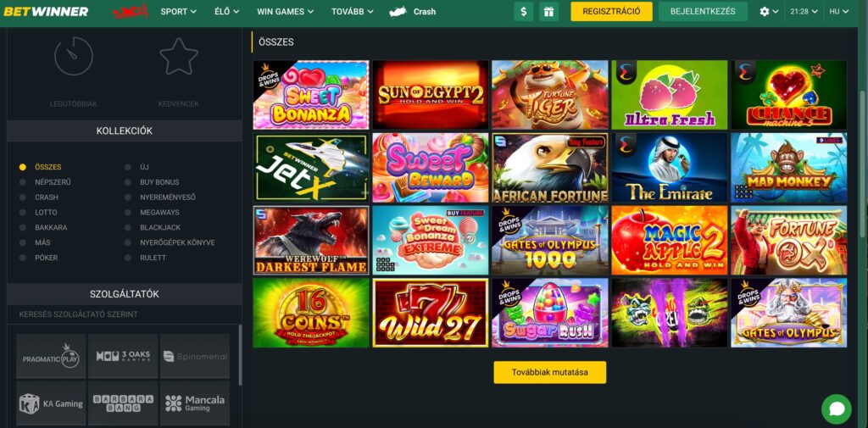The height and width of the screenshot is (428, 868).
Task: Select the KA Gaming provider logo
Action: (51, 403)
